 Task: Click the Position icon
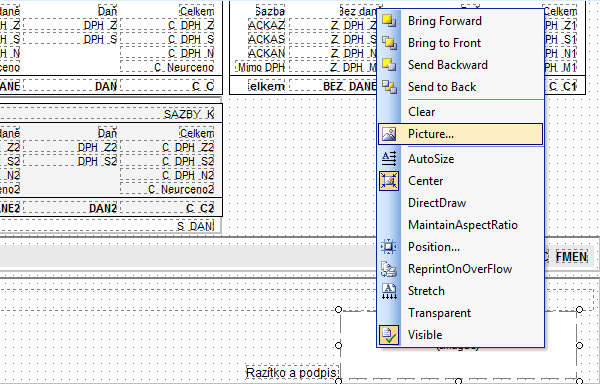tap(389, 247)
